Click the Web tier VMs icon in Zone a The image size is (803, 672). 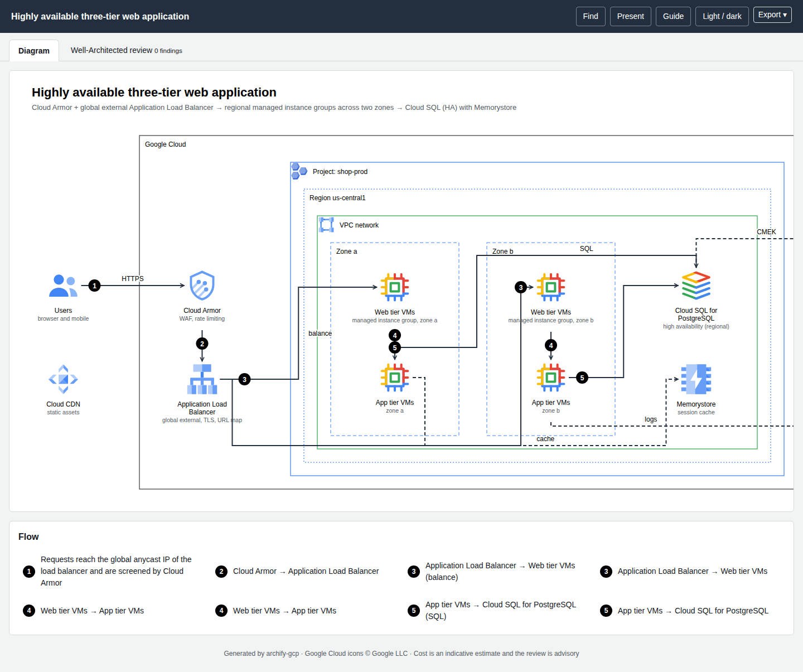pyautogui.click(x=395, y=287)
